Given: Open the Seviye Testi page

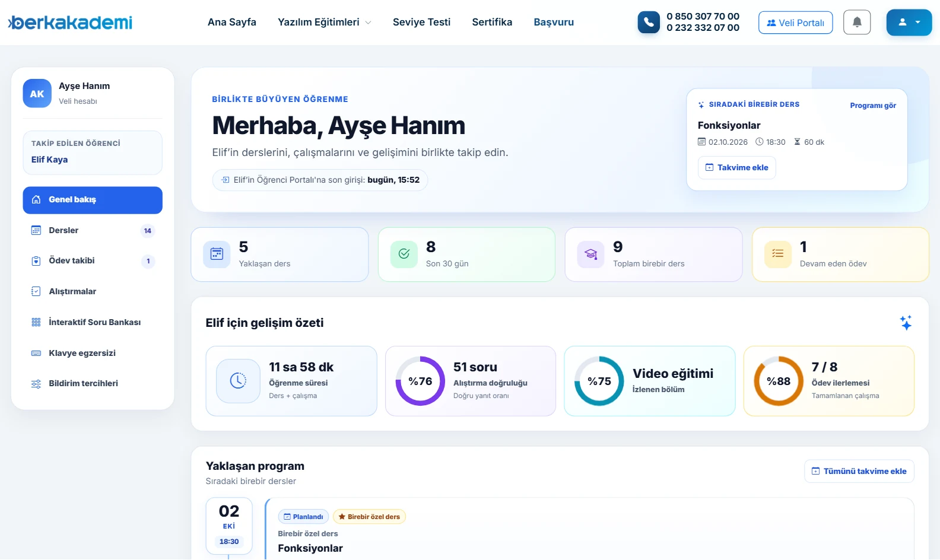Looking at the screenshot, I should 421,22.
